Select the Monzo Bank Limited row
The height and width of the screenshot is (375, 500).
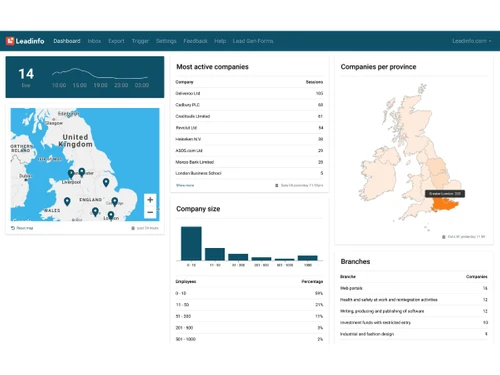(x=249, y=162)
